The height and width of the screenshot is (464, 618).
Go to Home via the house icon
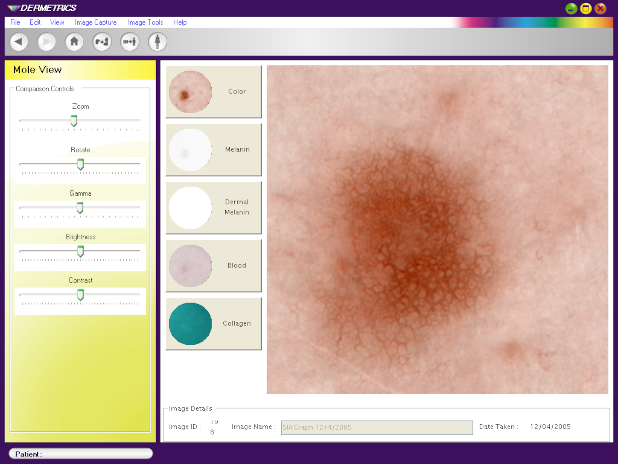(x=74, y=42)
